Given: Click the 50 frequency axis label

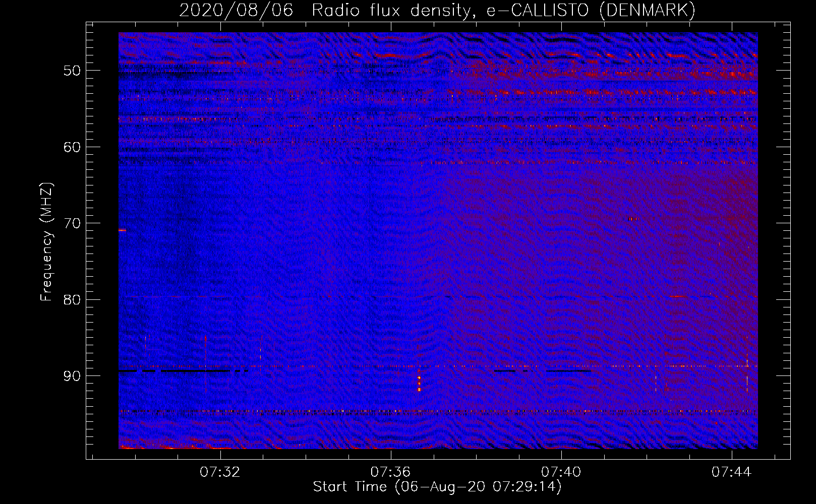Looking at the screenshot, I should [x=72, y=70].
